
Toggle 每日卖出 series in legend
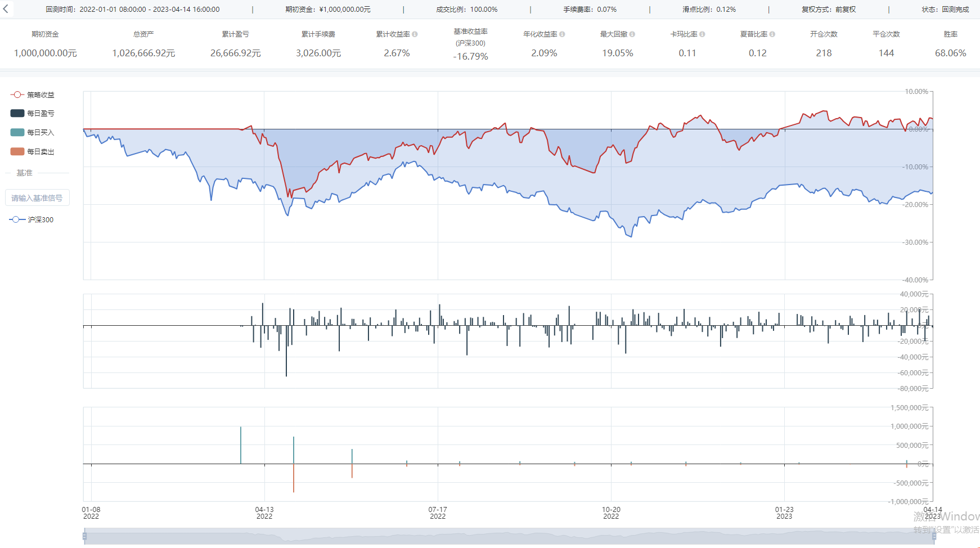(33, 151)
